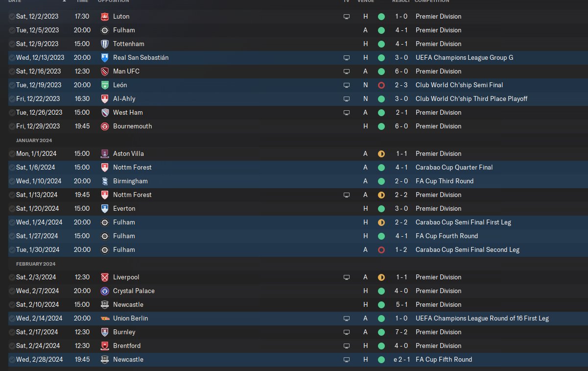This screenshot has height=371, width=588.
Task: Click the red loss indicator for León match
Action: pyautogui.click(x=381, y=85)
